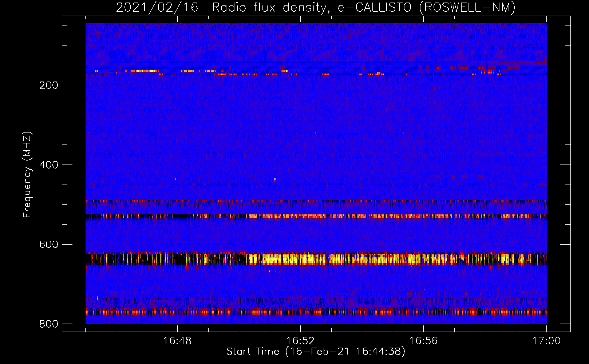Select the 600 frequency axis label
Screen dimensions: 589x364
(x=49, y=244)
